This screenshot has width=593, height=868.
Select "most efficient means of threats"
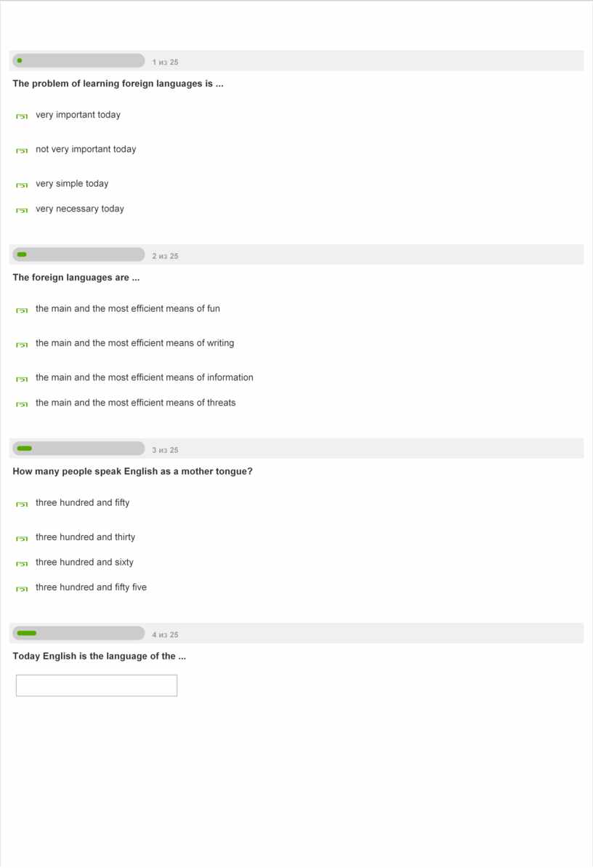pyautogui.click(x=22, y=403)
